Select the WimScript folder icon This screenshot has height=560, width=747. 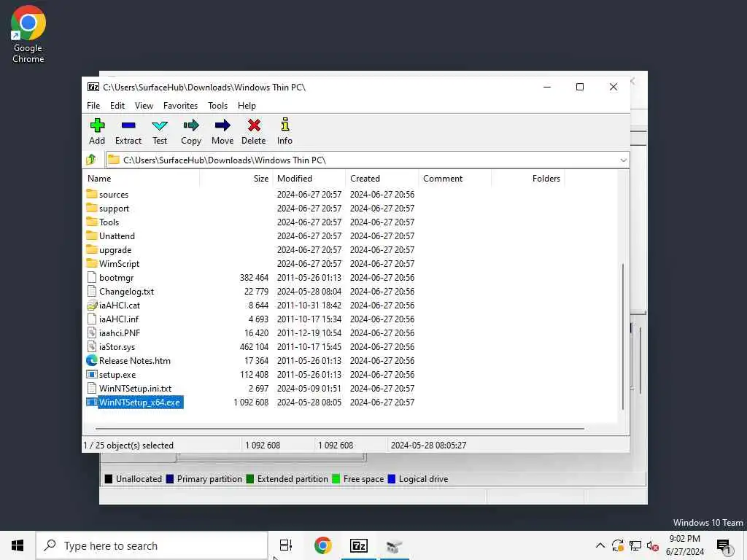92,262
